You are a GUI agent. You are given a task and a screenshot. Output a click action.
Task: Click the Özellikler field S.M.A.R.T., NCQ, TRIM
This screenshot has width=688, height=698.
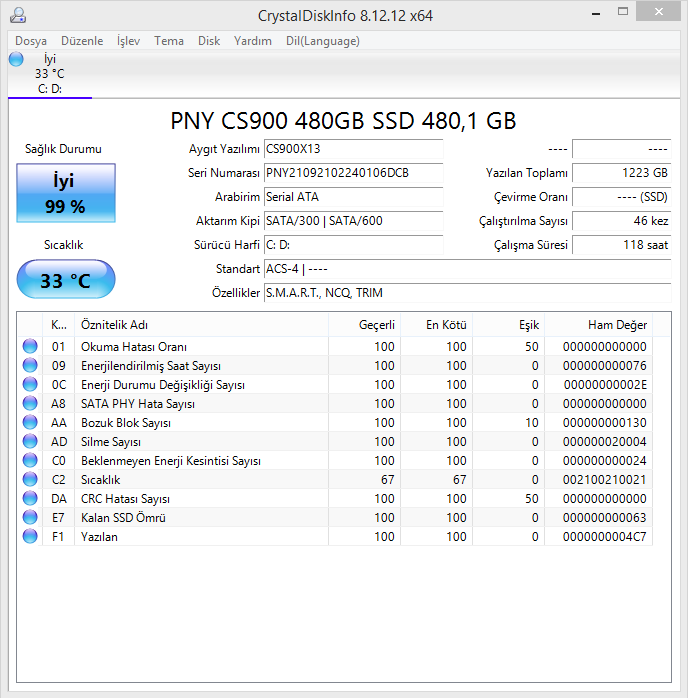(x=467, y=293)
